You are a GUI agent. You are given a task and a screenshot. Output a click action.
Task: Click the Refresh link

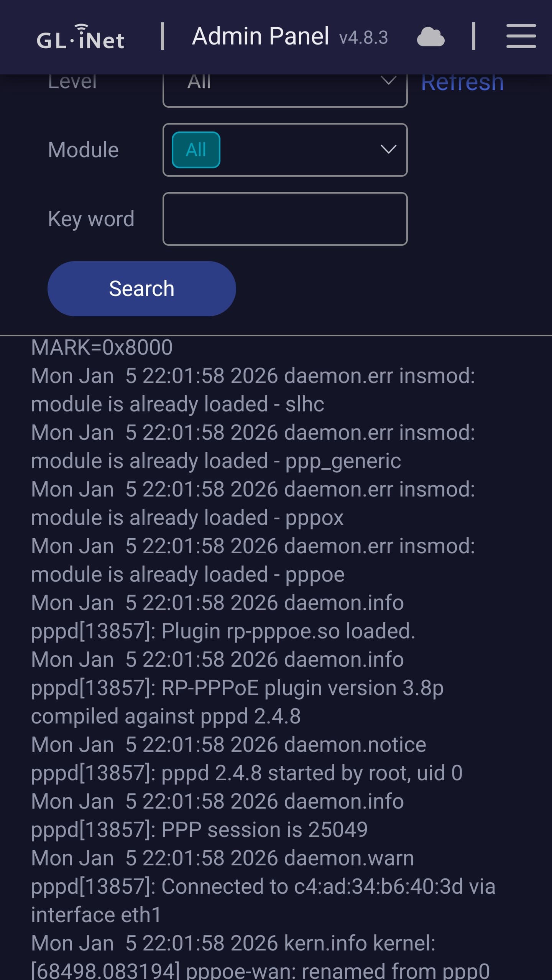coord(462,83)
